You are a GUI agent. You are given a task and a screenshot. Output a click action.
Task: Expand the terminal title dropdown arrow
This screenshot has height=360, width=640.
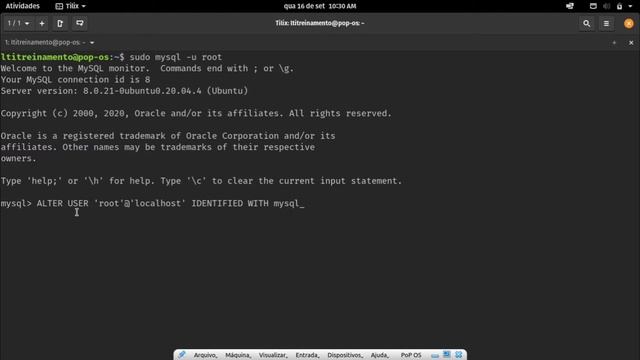[92, 42]
